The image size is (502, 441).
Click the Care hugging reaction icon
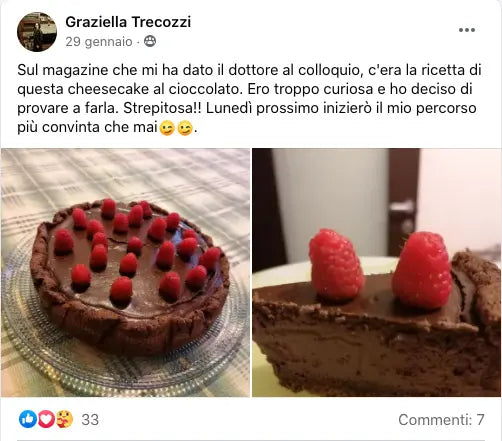[x=64, y=419]
